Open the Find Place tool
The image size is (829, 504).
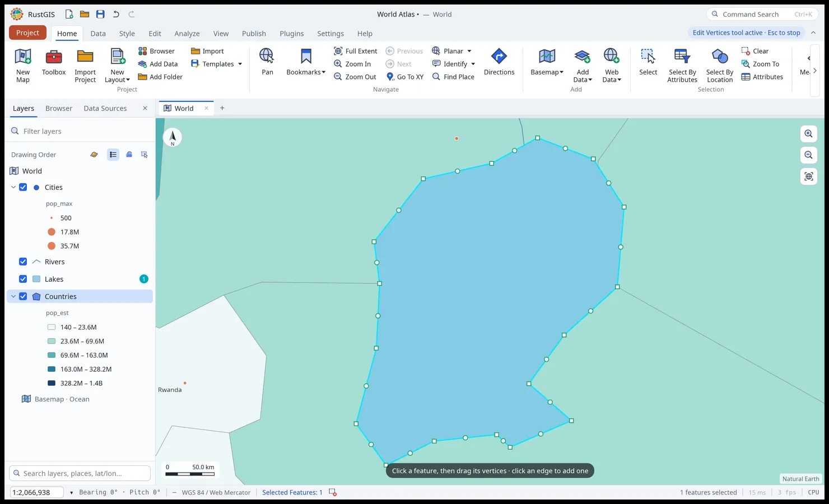click(453, 77)
